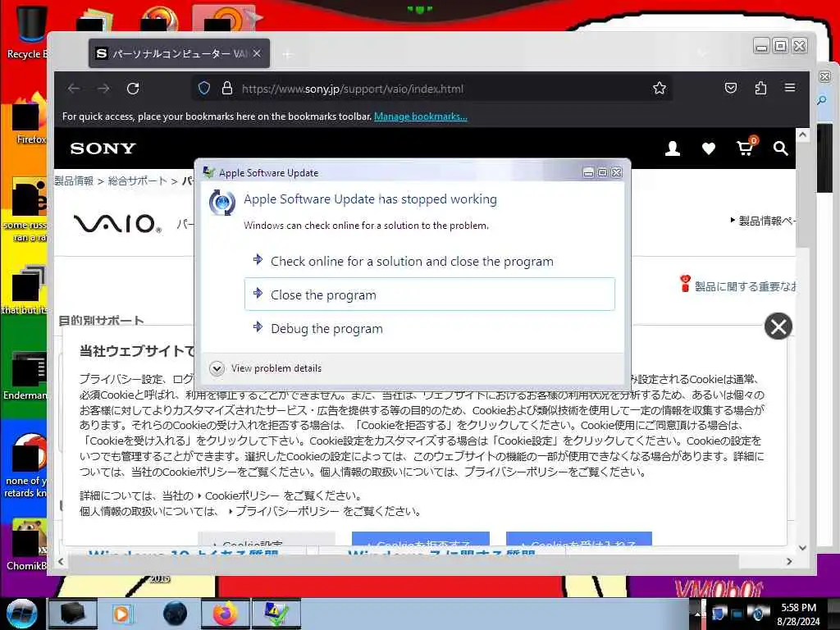840x630 pixels.
Task: Reload the Sony page
Action: (133, 89)
